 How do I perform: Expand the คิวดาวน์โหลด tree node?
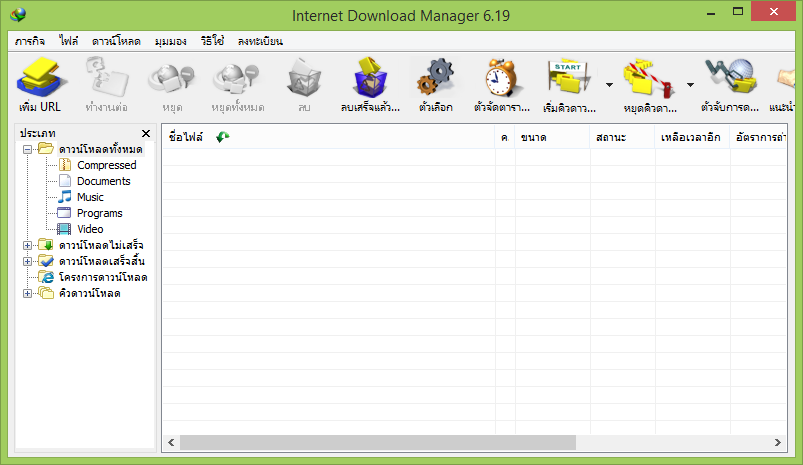[27, 293]
